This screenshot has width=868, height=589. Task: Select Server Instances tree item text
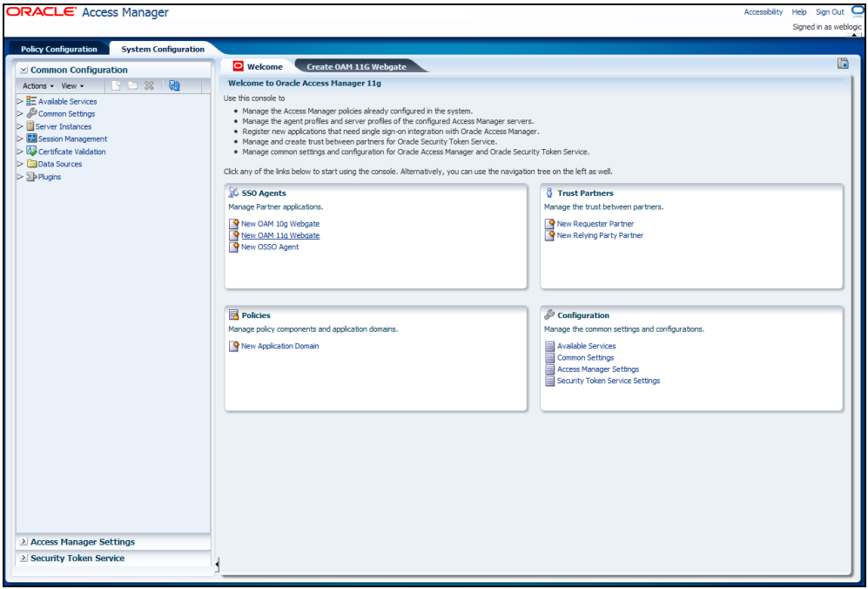pyautogui.click(x=64, y=126)
